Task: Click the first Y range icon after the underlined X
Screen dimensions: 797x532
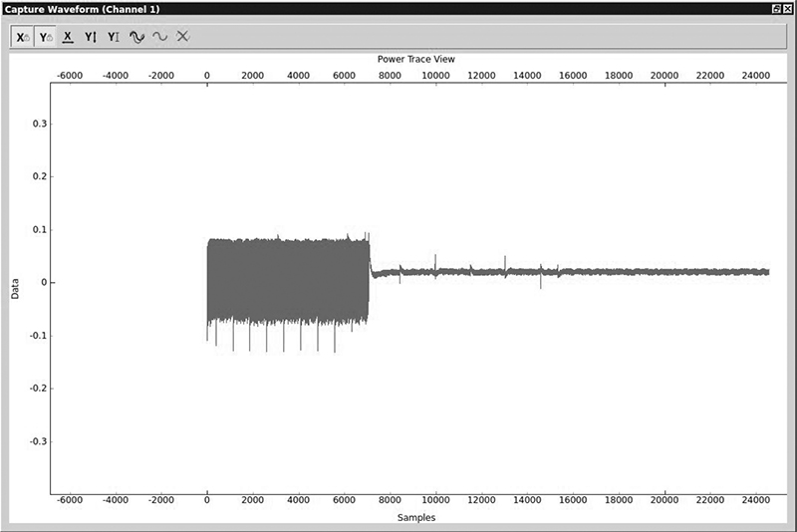Action: coord(91,37)
